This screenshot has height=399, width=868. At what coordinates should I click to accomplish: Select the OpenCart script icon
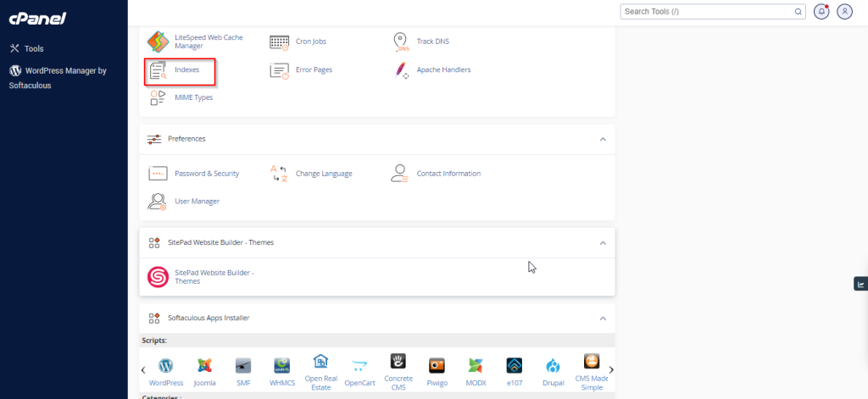(359, 366)
